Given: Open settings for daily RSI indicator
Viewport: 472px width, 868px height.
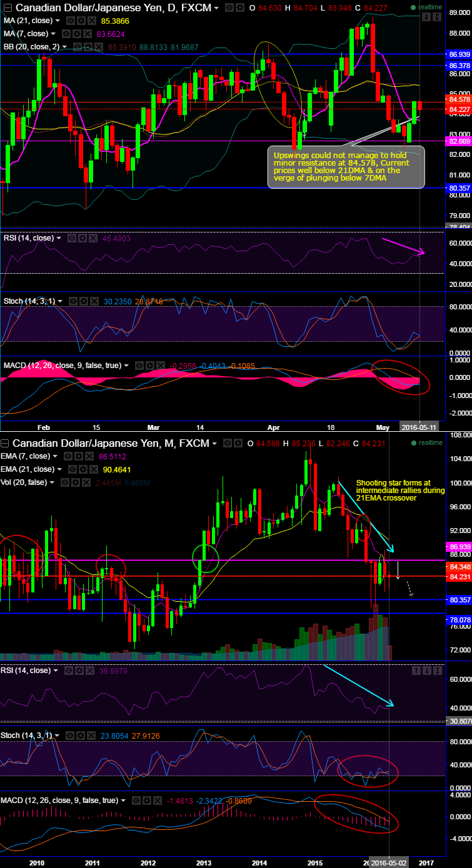Looking at the screenshot, I should pos(83,238).
